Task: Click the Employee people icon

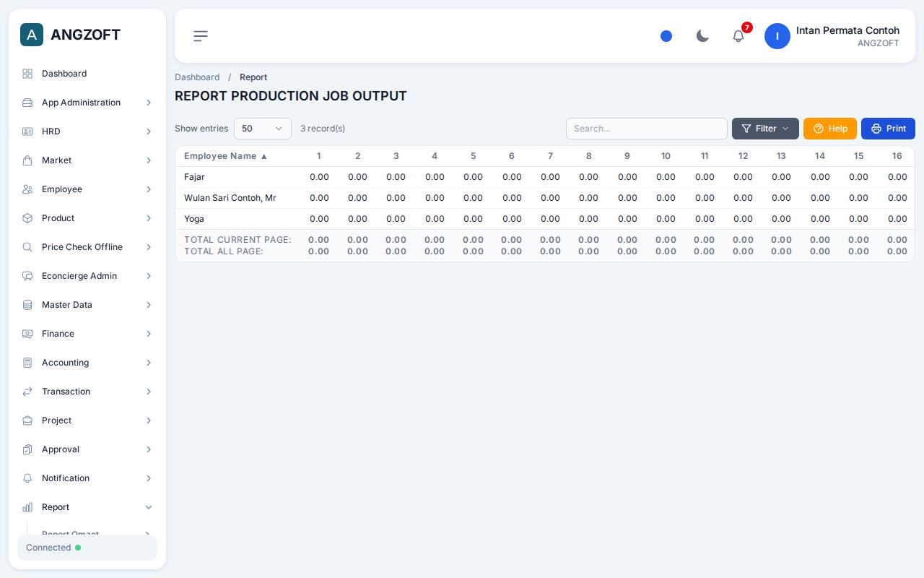Action: coord(27,189)
